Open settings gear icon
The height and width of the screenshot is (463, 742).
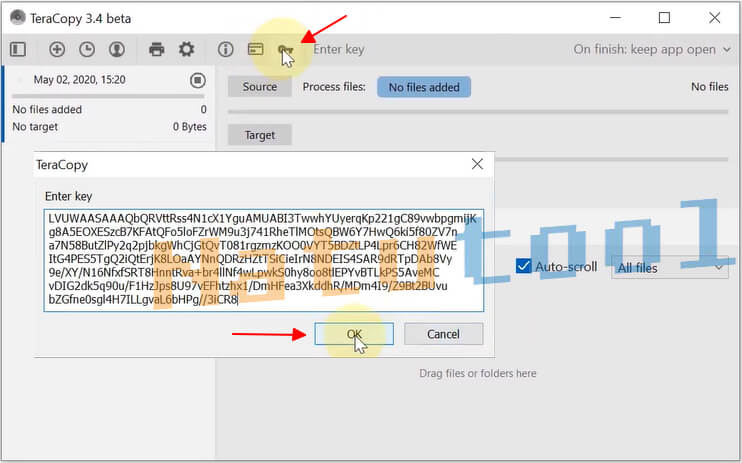186,49
